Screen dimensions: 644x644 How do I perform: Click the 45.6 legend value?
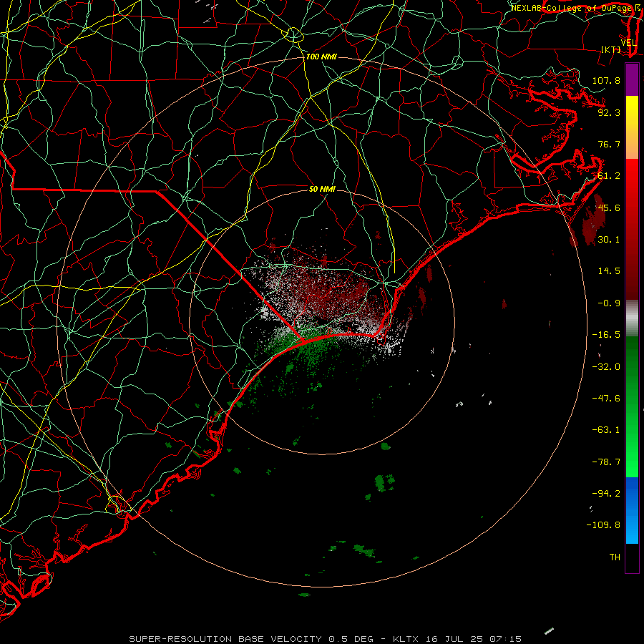(x=609, y=208)
